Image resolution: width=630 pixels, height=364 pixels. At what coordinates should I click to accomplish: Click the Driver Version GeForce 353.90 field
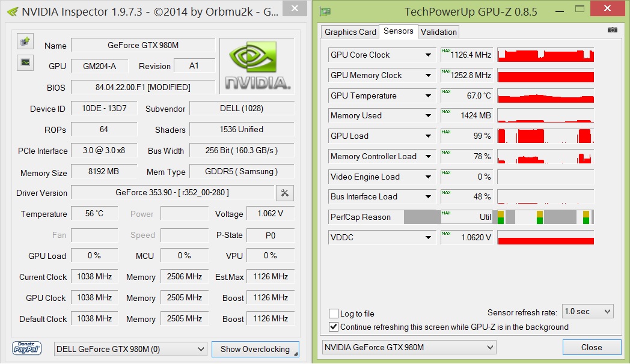click(x=173, y=193)
